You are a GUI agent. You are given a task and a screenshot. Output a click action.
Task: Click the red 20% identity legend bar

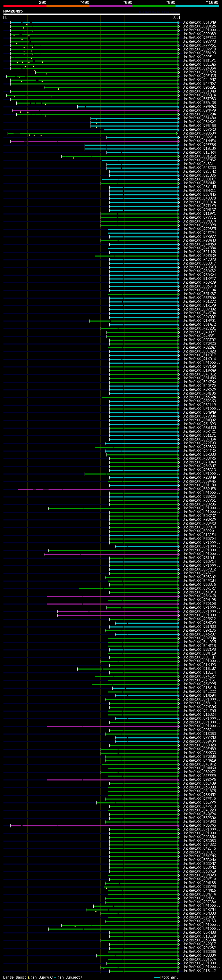tap(25, 6)
